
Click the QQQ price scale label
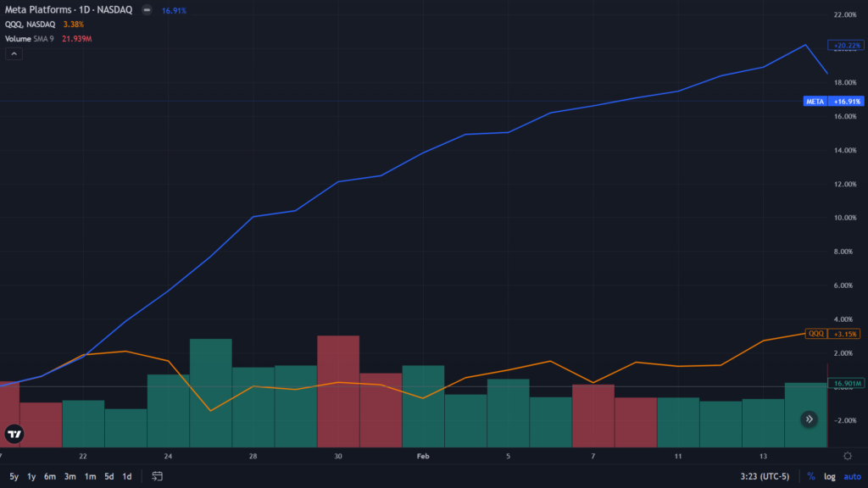pyautogui.click(x=832, y=334)
